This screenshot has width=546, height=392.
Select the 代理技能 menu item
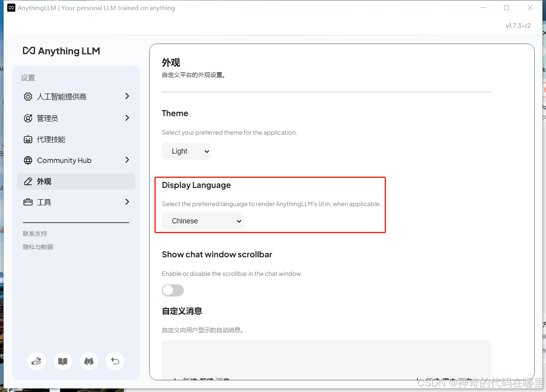click(76, 139)
